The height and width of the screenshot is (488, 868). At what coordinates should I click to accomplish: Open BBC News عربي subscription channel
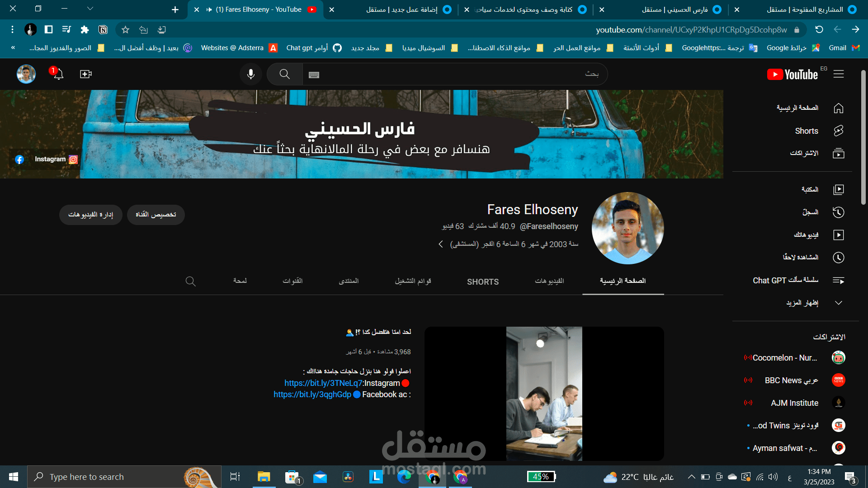794,380
